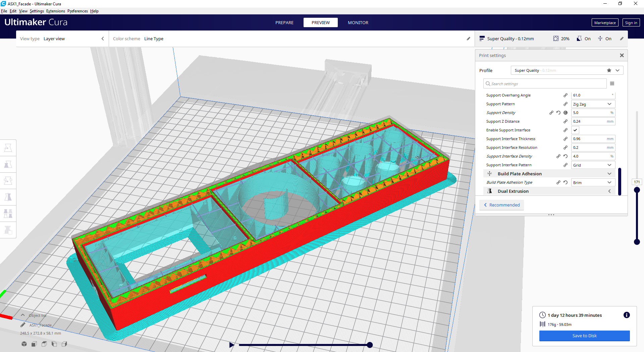644x352 pixels.
Task: Click link icon for Support Interface Thickness
Action: pos(566,139)
